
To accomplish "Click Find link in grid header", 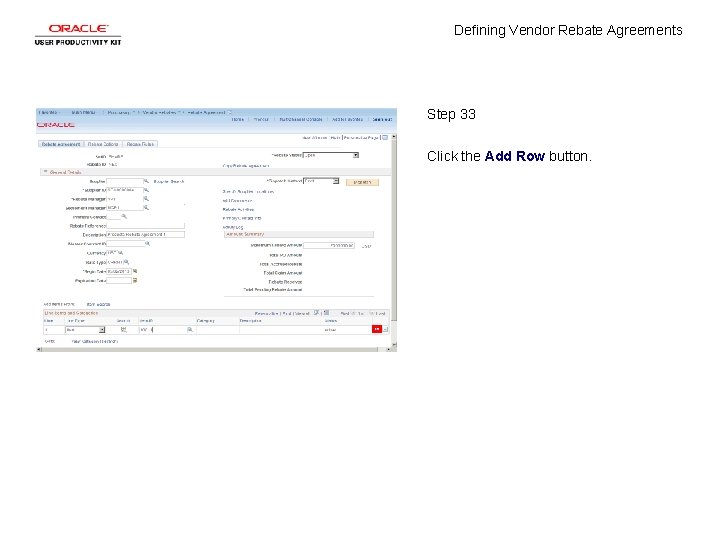I will click(287, 314).
